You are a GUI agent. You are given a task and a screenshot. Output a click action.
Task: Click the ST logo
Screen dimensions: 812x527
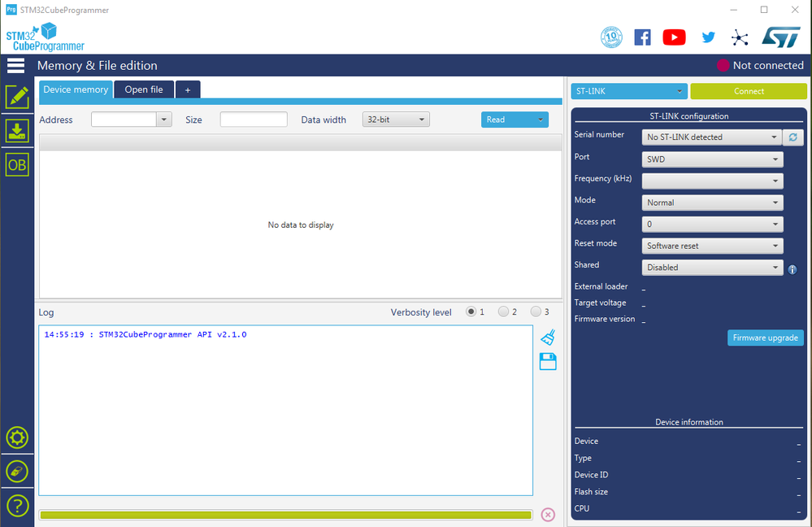pyautogui.click(x=781, y=37)
